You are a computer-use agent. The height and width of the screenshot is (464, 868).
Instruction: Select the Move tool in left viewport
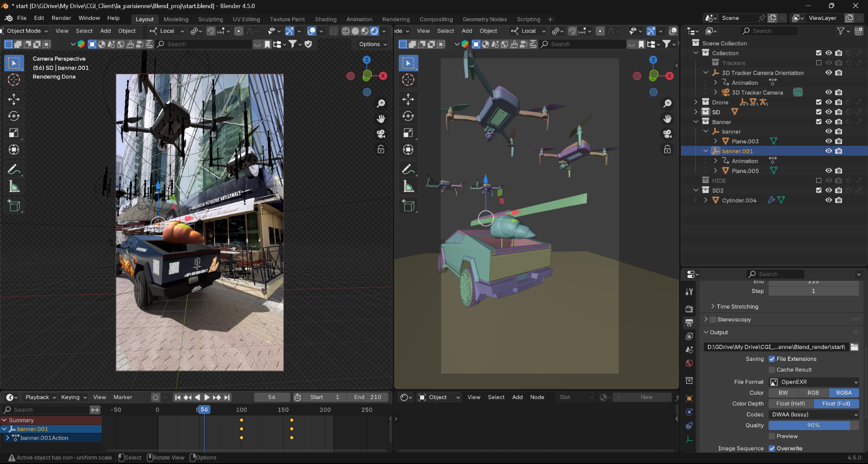click(14, 99)
